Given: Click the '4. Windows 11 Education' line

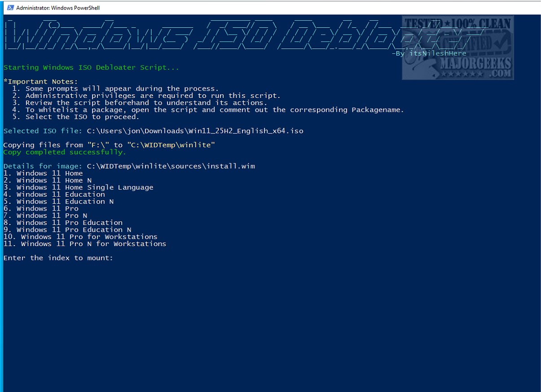Looking at the screenshot, I should click(54, 194).
